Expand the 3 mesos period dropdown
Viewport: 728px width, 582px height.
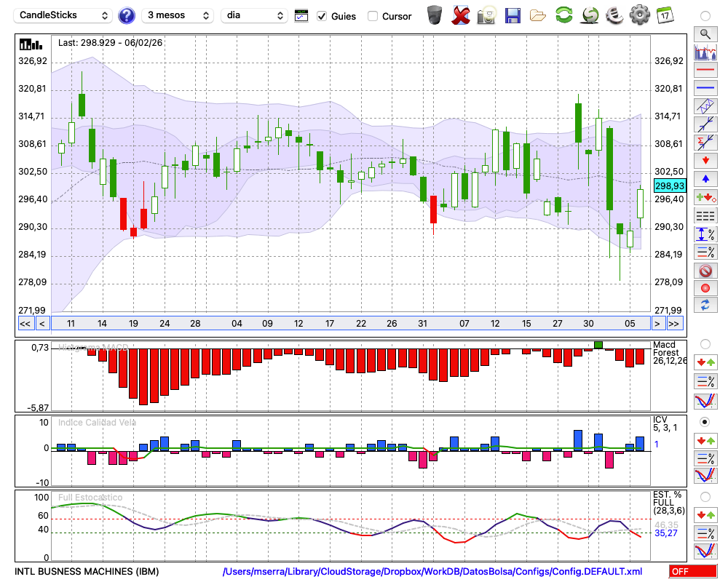(177, 15)
